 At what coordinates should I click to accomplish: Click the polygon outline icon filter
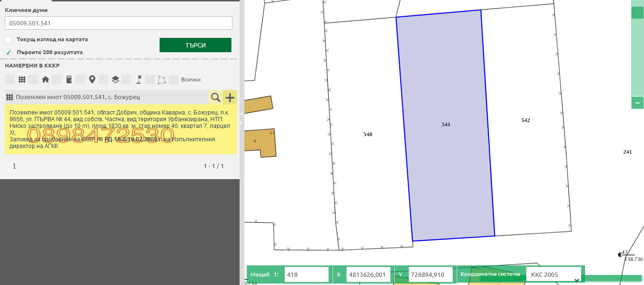coord(162,80)
